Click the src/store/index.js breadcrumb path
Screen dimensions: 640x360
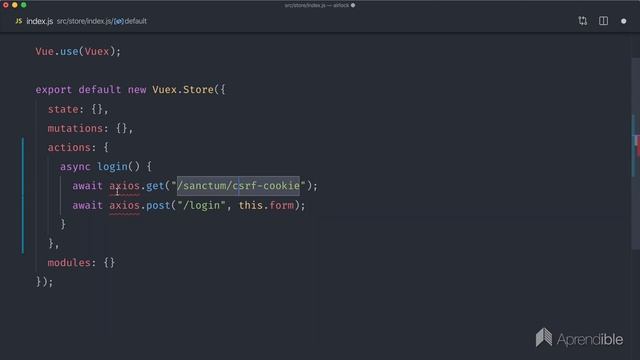click(x=84, y=21)
